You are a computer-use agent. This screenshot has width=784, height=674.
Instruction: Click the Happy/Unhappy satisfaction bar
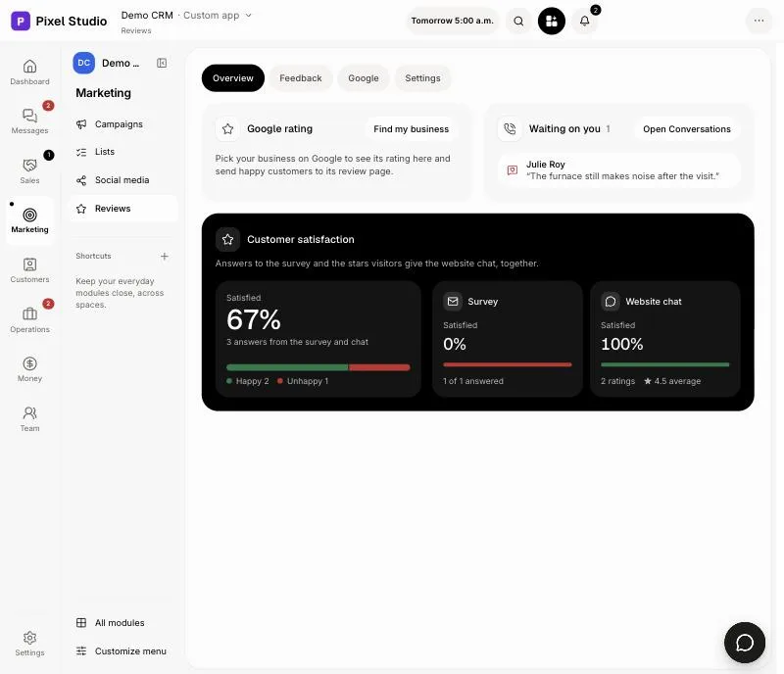(318, 367)
